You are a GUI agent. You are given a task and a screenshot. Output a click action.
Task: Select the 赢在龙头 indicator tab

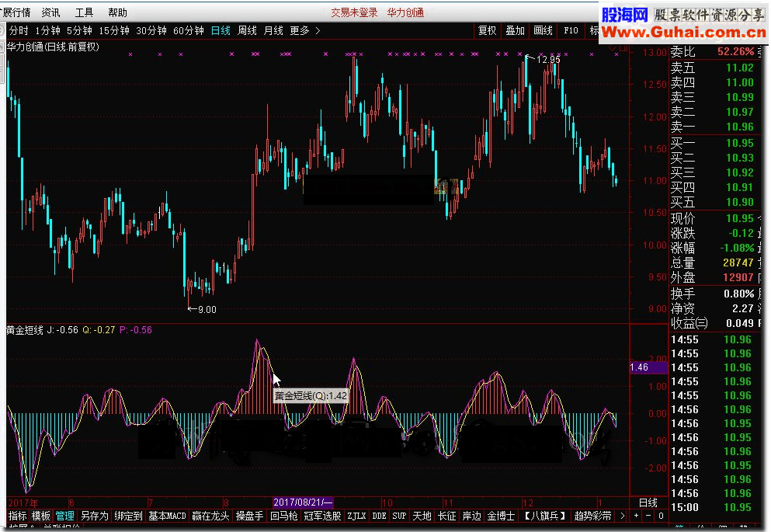[211, 516]
